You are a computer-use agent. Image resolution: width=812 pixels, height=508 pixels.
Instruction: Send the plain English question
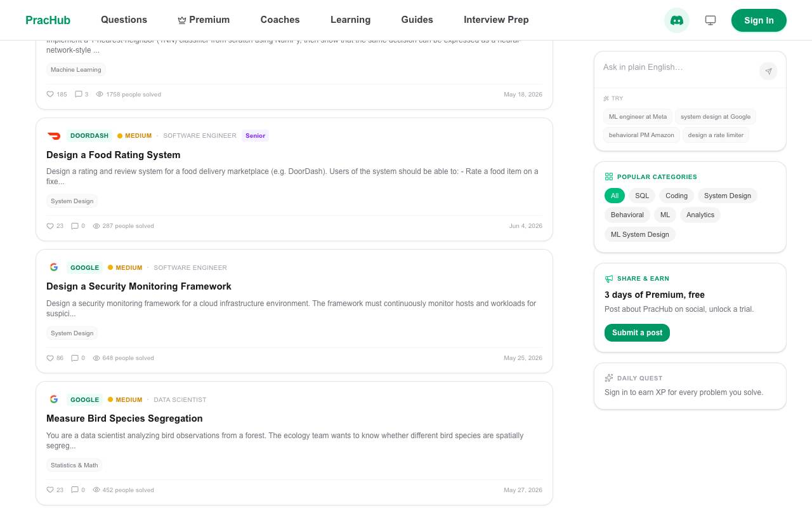(x=768, y=71)
